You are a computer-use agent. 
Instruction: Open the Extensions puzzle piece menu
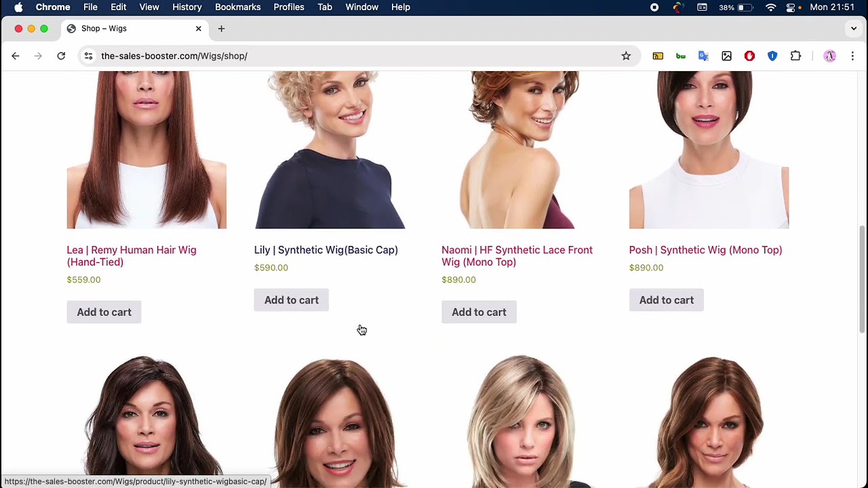pos(795,56)
